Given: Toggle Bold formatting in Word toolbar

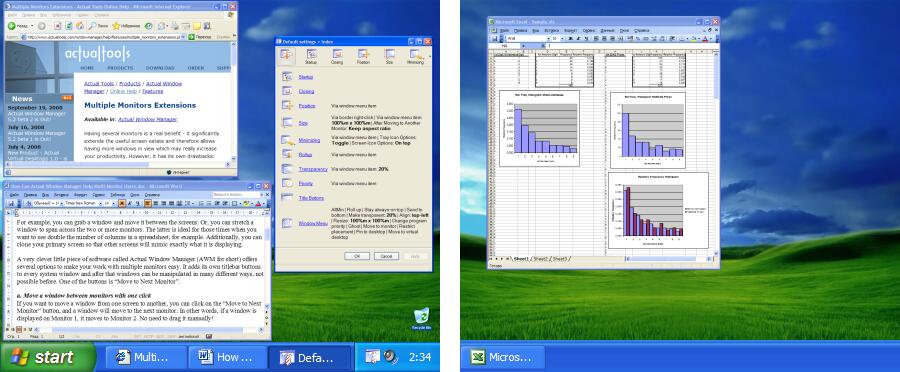Looking at the screenshot, I should coord(122,203).
